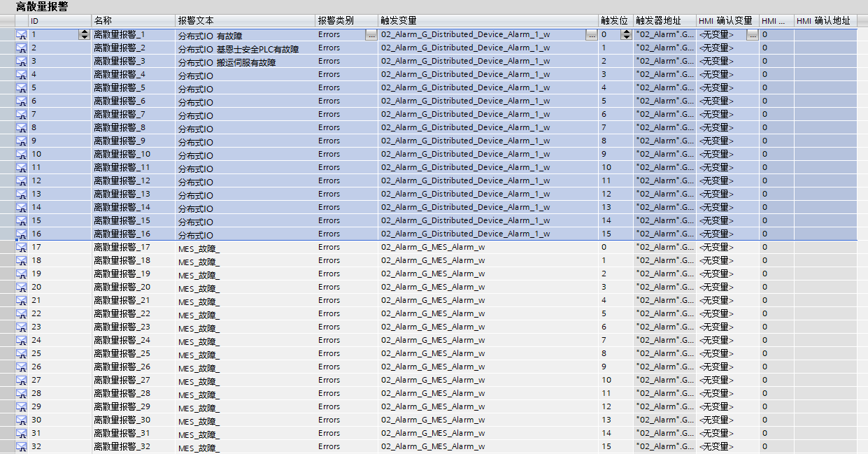Viewport: 868px width, 454px height.
Task: Select the row icon for 离散量报警_18
Action: tap(21, 260)
